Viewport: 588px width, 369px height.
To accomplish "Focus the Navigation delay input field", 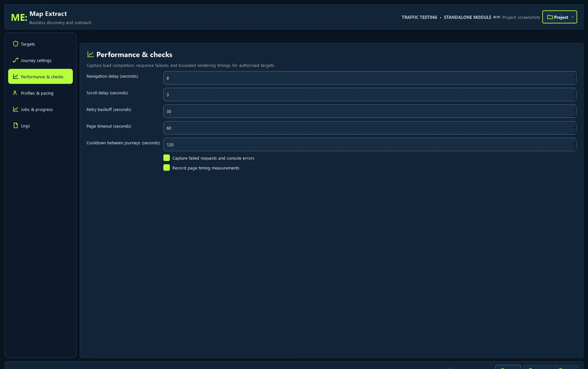I will click(370, 78).
